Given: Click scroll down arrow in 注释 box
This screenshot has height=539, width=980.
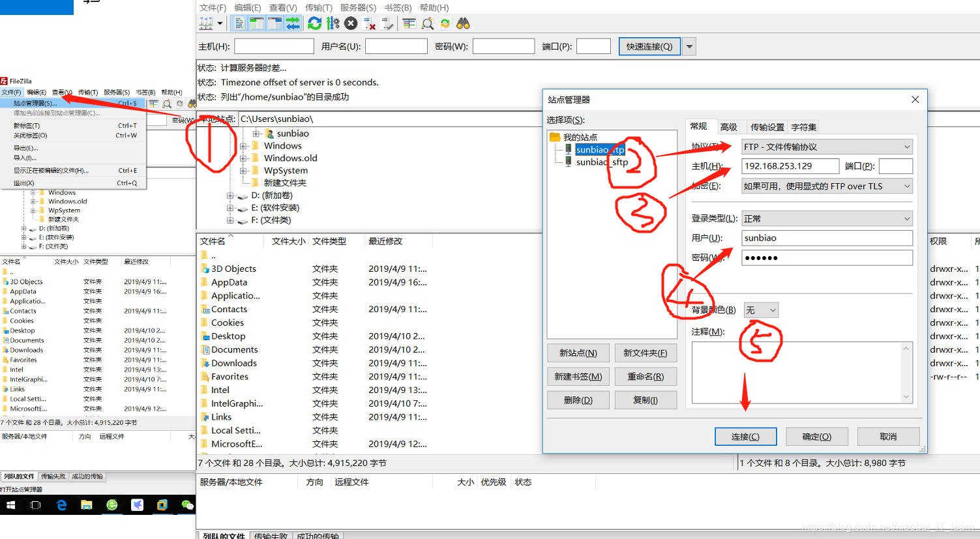Looking at the screenshot, I should tap(906, 396).
